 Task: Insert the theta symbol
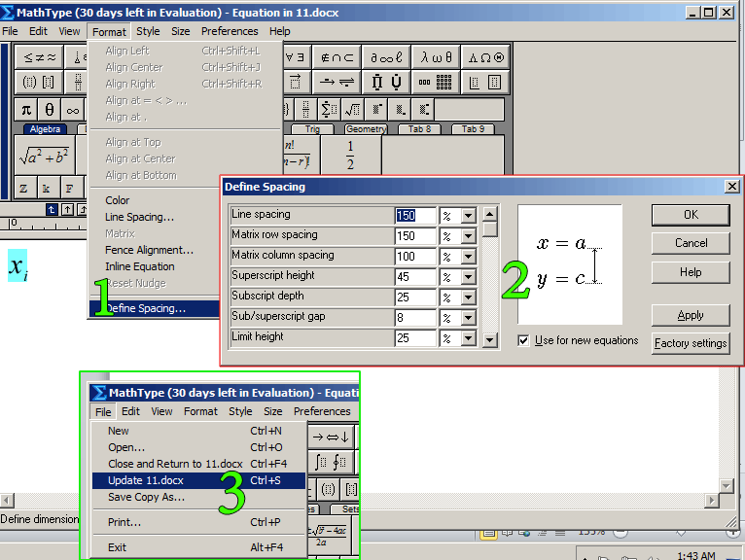[x=50, y=109]
